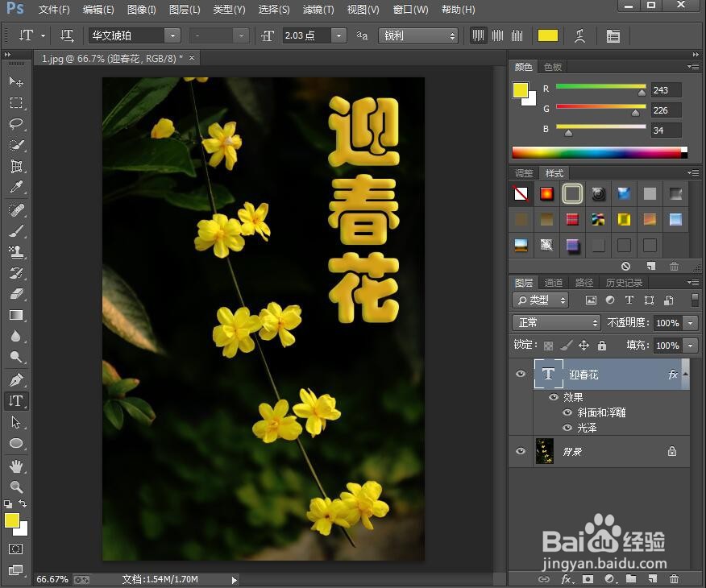Screen dimensions: 706x588
Task: Select the History Brush tool
Action: click(16, 273)
